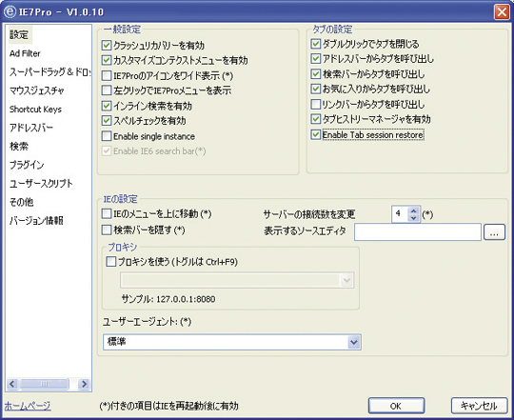Image resolution: width=514 pixels, height=420 pixels.
Task: Open the プラグイン section
Action: click(27, 165)
